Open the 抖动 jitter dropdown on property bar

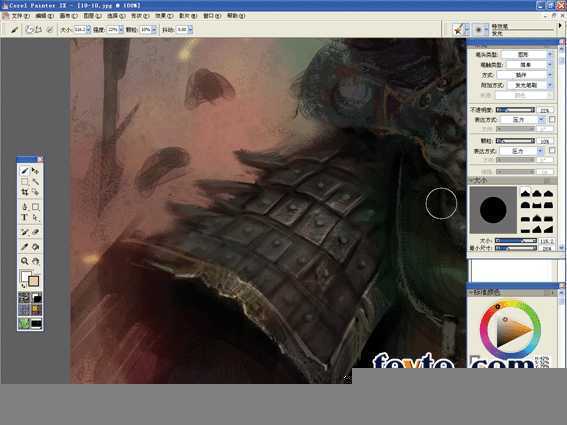coord(190,30)
